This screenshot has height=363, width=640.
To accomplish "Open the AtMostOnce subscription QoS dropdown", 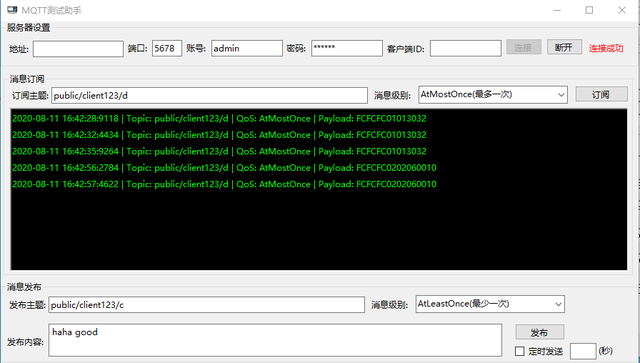I will coord(493,95).
